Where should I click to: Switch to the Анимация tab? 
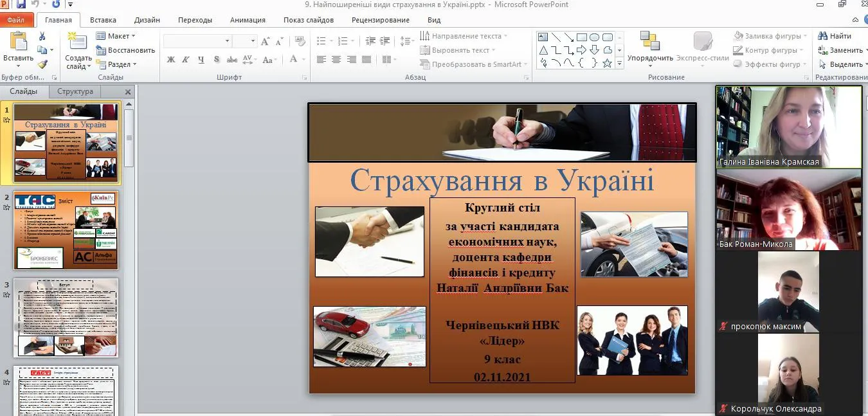click(x=248, y=20)
